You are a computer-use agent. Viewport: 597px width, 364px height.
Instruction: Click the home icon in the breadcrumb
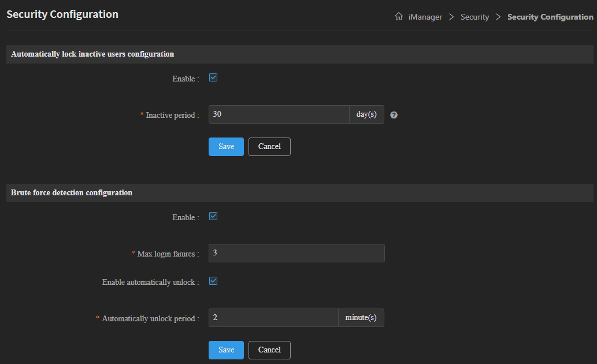pyautogui.click(x=398, y=16)
